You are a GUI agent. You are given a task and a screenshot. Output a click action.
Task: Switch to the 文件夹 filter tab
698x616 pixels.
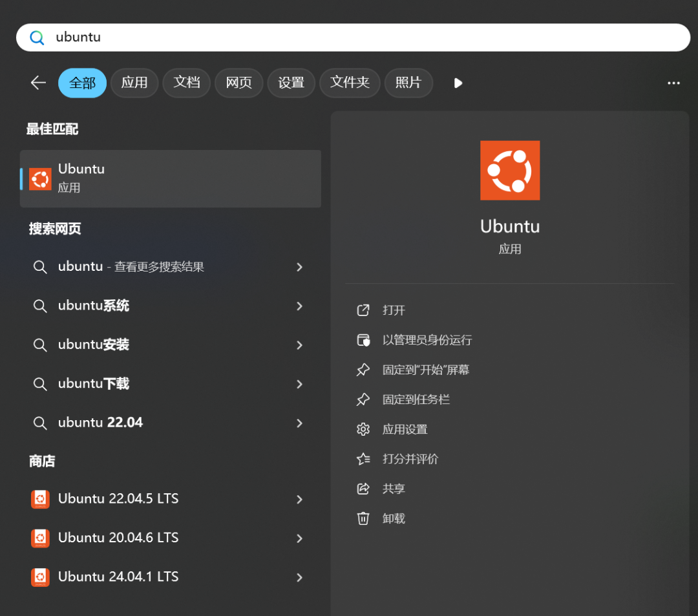350,83
